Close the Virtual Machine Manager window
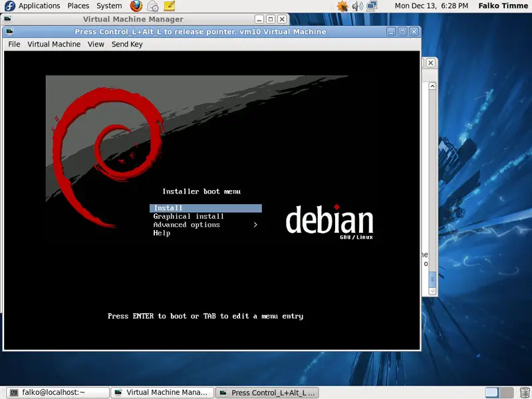 282,19
